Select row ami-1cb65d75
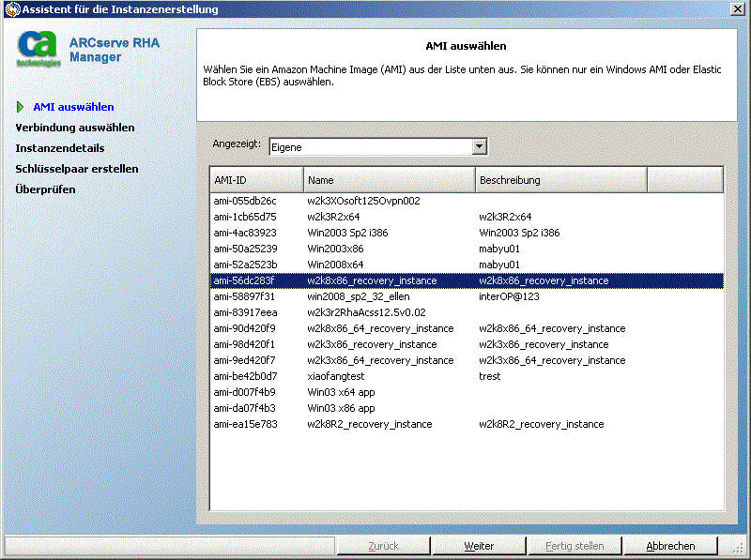The width and height of the screenshot is (751, 560). click(x=467, y=217)
